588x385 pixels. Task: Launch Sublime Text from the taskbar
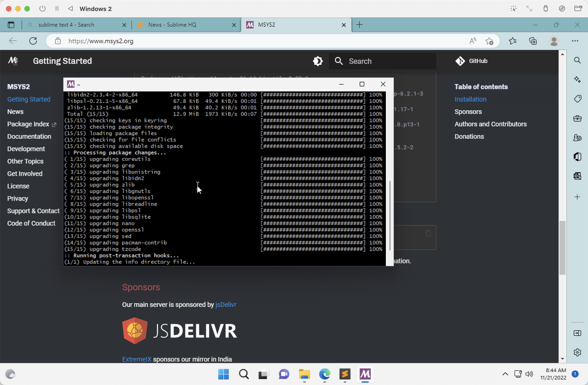pos(345,374)
